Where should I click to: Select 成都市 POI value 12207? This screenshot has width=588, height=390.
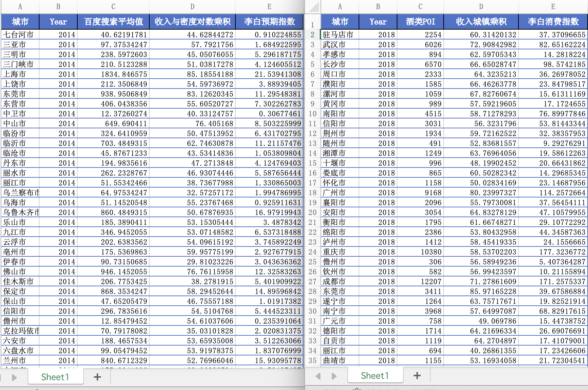tap(420, 282)
